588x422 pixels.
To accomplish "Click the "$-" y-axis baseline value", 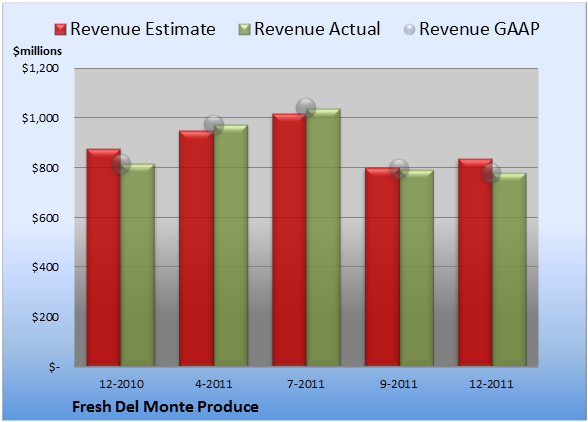I will pyautogui.click(x=54, y=367).
